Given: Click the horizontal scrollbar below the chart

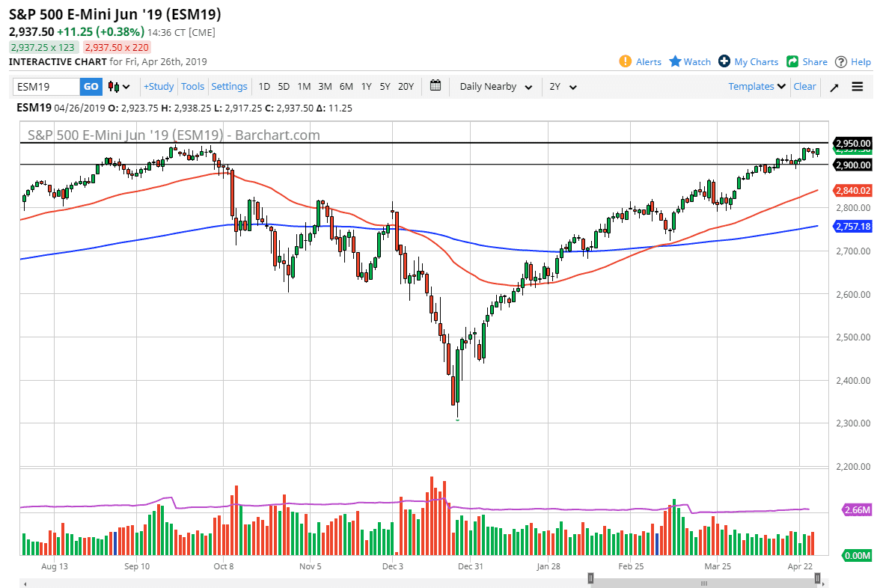Looking at the screenshot, I should click(x=703, y=582).
